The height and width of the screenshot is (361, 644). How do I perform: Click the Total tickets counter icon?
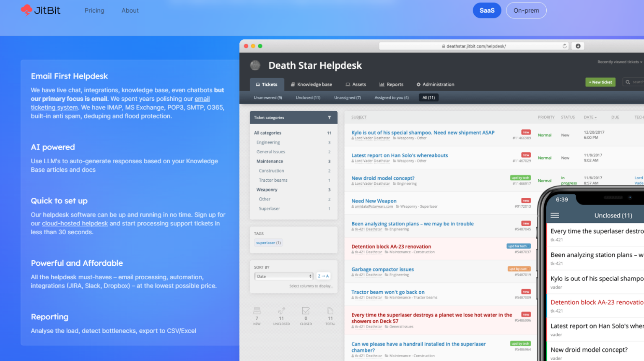pos(330,311)
